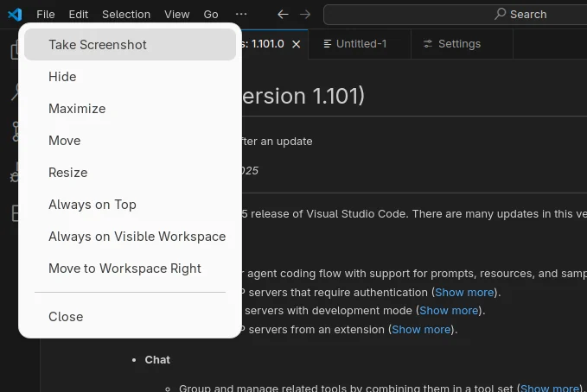
Task: Switch to the Settings tab
Action: (462, 44)
